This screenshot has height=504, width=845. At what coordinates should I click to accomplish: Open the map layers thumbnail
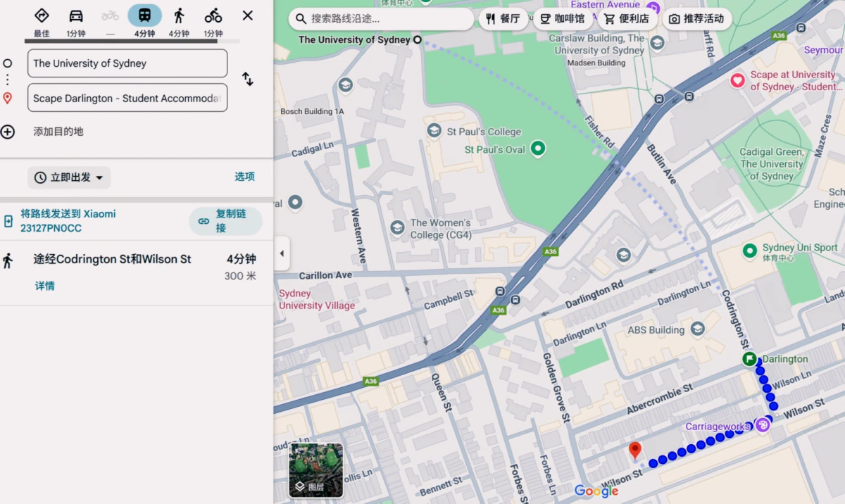316,470
